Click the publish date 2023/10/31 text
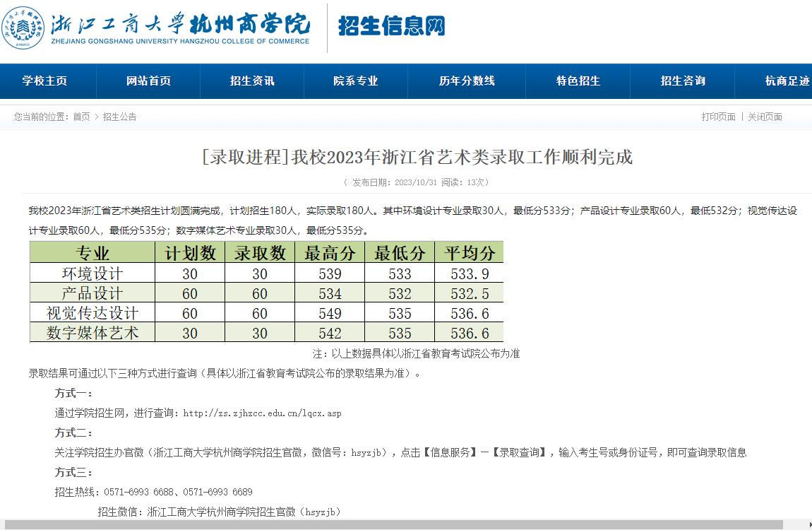This screenshot has height=530, width=812. tap(416, 182)
